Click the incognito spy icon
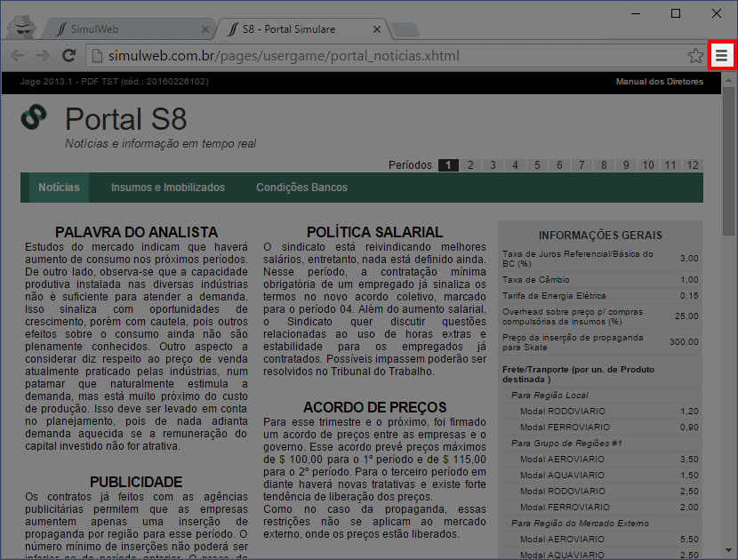 click(x=21, y=26)
